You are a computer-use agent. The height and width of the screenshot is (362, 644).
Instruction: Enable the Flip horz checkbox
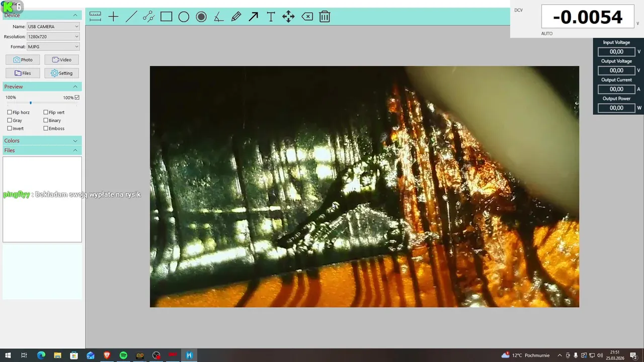[x=10, y=113]
